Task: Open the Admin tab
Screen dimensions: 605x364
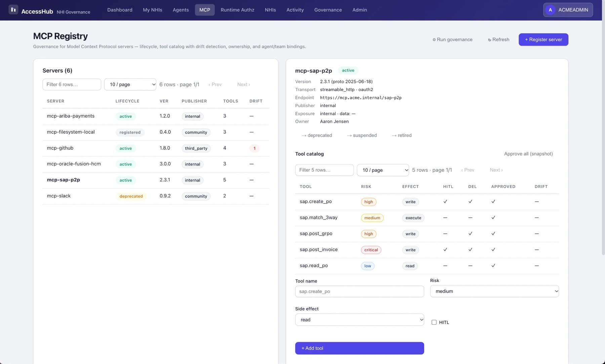Action: point(359,10)
